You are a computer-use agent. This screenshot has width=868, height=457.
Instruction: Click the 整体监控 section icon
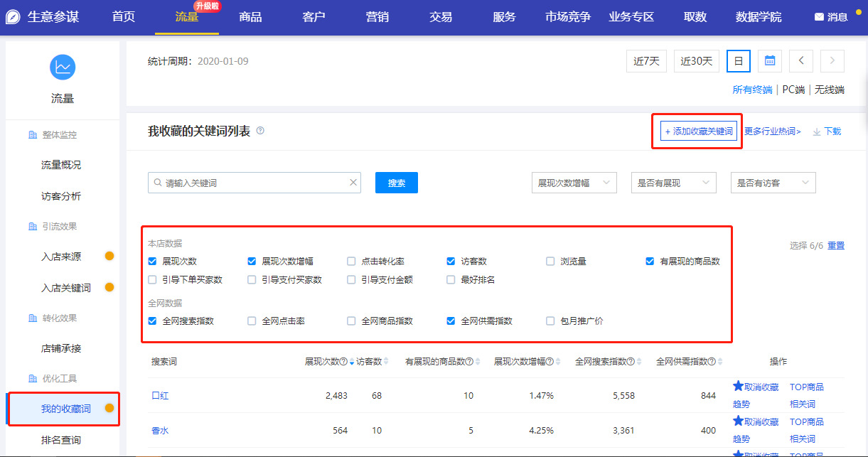click(32, 135)
